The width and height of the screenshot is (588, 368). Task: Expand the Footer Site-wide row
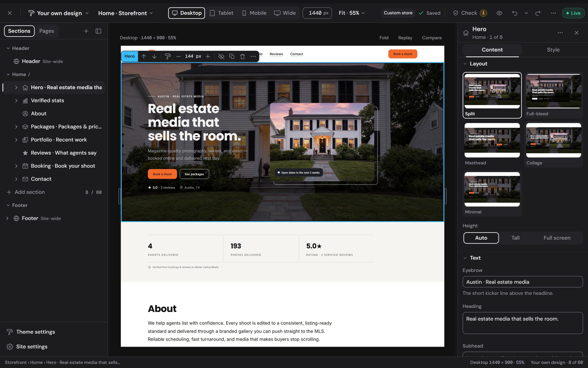[x=7, y=218]
